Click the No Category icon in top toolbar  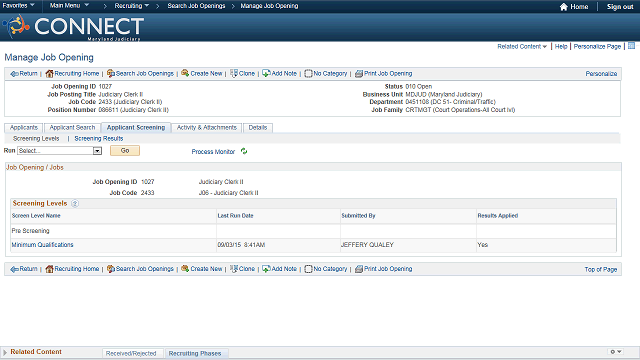point(308,73)
